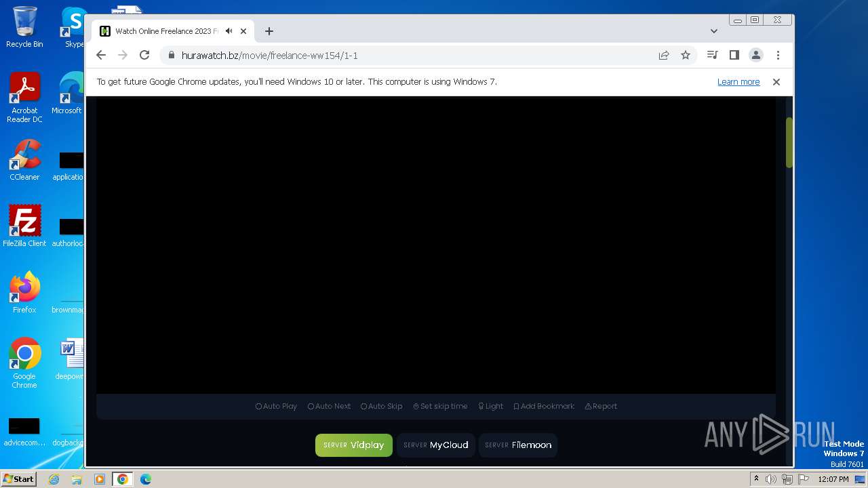
Task: Toggle the Light switch
Action: tap(490, 406)
